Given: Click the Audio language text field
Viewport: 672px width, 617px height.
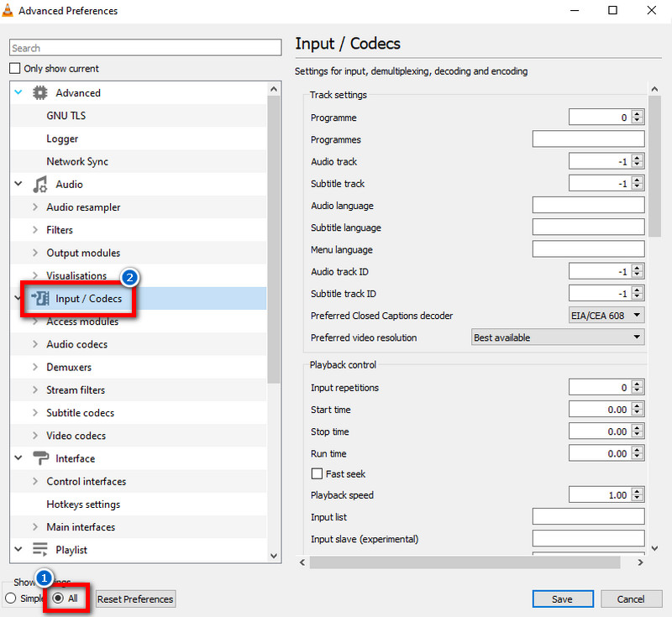Looking at the screenshot, I should [x=589, y=205].
